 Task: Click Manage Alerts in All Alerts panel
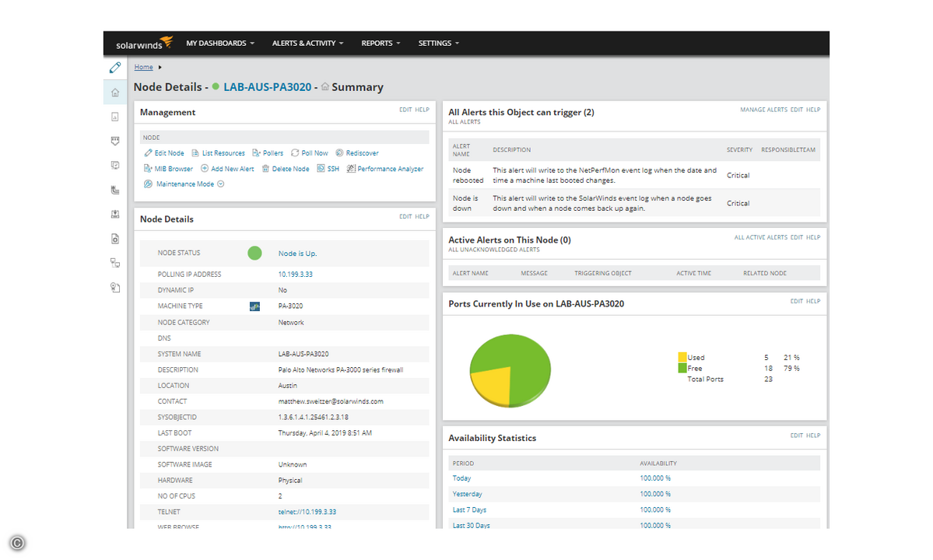tap(763, 110)
